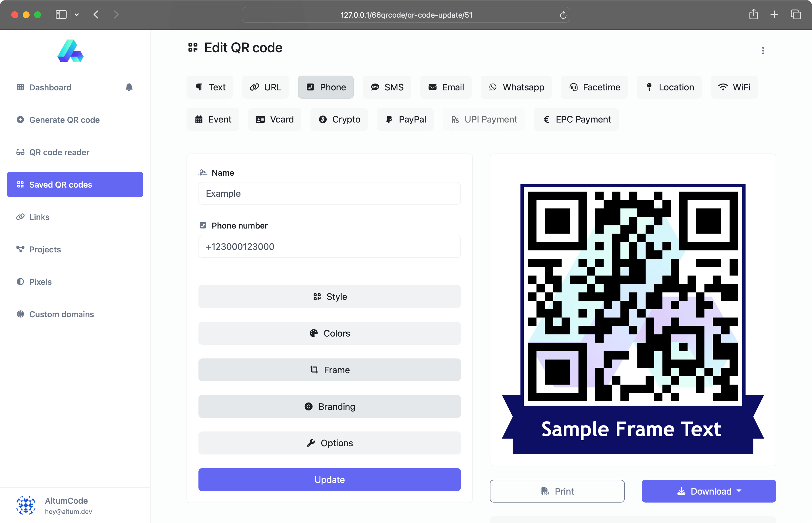Click the Print button

tap(557, 491)
